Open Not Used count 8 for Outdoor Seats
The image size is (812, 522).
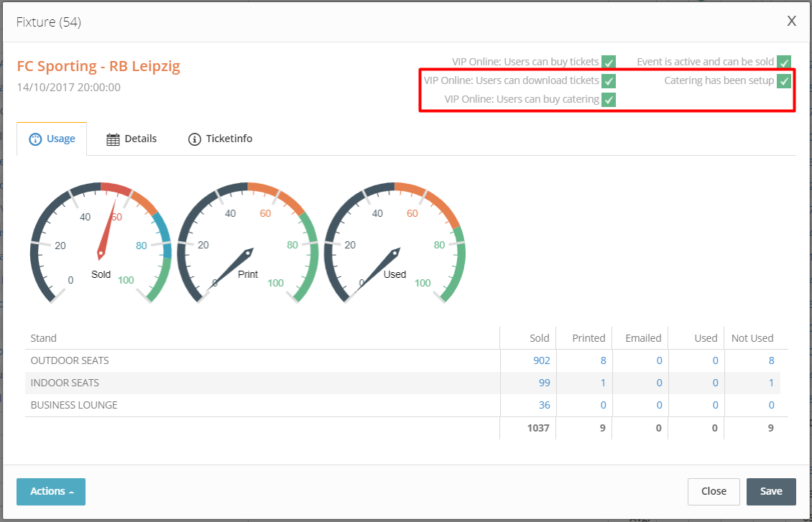coord(772,360)
